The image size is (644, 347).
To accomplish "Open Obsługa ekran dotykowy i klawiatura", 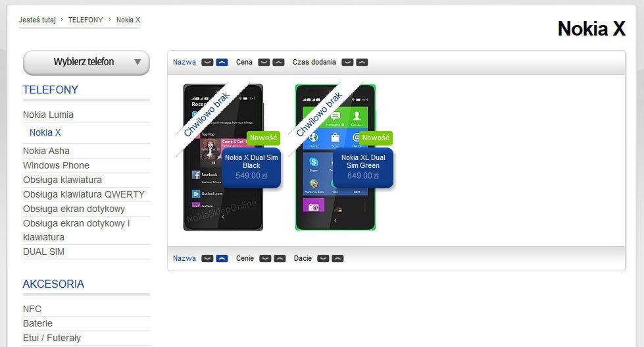I will (76, 230).
